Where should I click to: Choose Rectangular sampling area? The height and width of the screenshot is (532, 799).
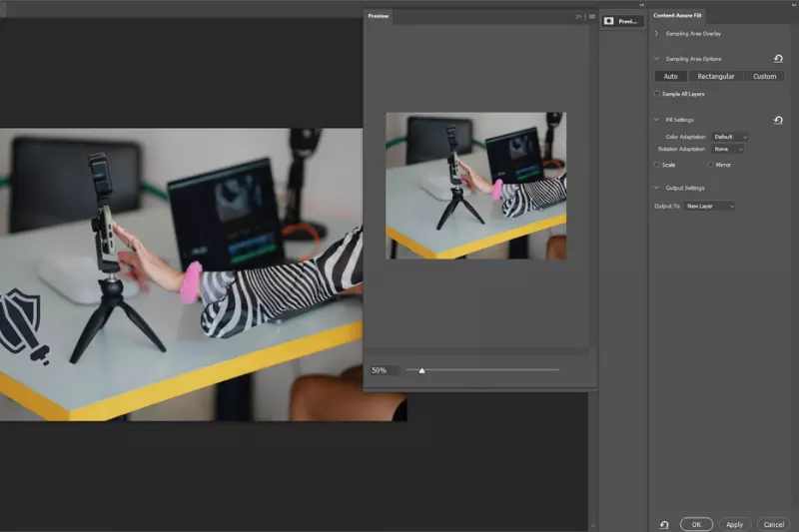715,77
